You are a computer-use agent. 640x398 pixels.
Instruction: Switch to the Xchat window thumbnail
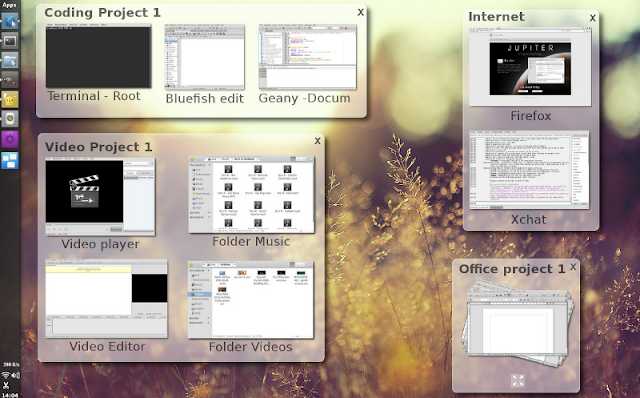pyautogui.click(x=529, y=170)
